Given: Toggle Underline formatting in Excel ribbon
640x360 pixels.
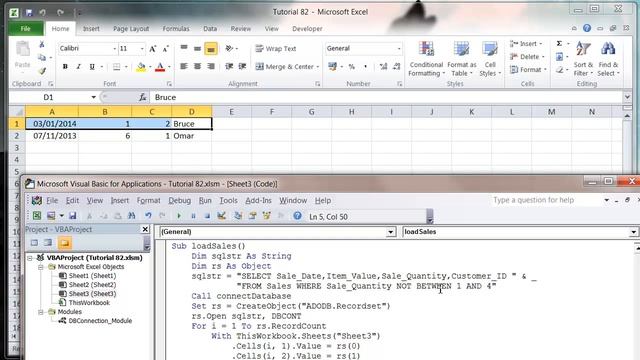Looking at the screenshot, I should point(92,67).
